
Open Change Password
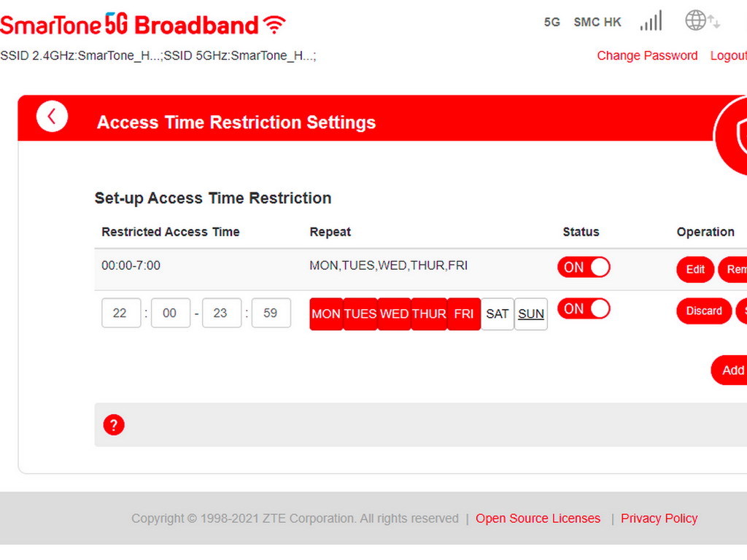647,55
